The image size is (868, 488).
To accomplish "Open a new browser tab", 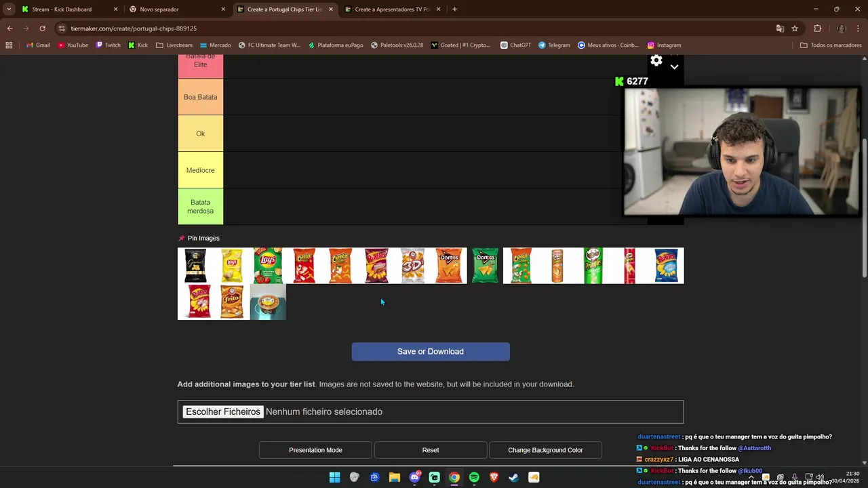I will 454,9.
